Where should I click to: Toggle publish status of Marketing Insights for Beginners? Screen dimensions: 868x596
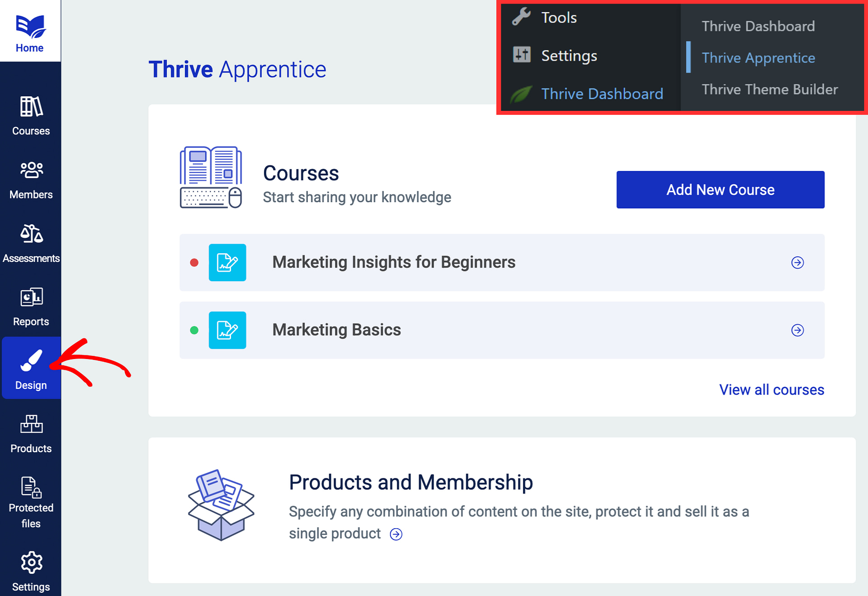coord(194,262)
